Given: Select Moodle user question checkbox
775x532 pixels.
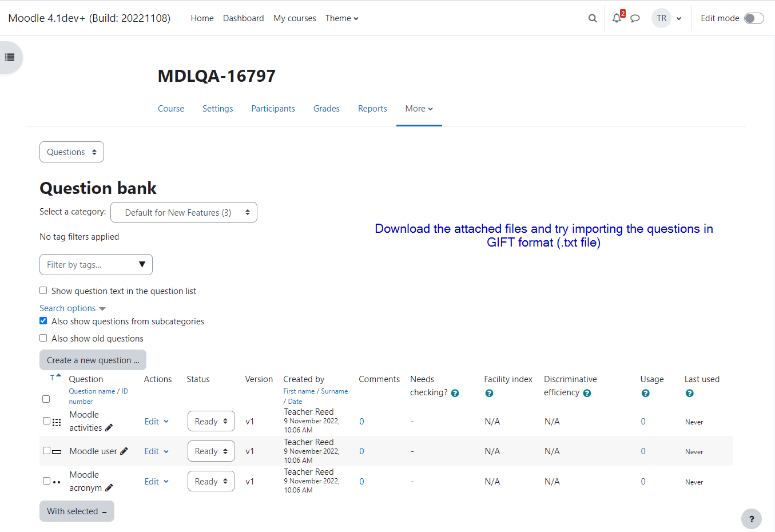Looking at the screenshot, I should [46, 451].
